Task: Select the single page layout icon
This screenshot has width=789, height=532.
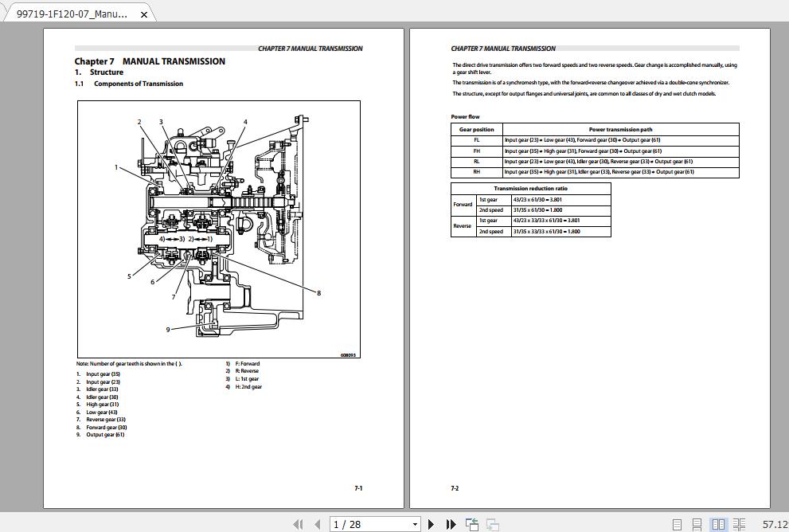Action: tap(678, 524)
